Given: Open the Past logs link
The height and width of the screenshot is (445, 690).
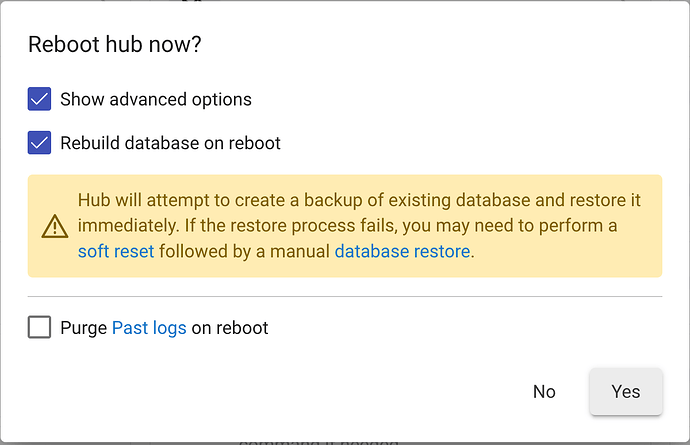Looking at the screenshot, I should tap(149, 328).
